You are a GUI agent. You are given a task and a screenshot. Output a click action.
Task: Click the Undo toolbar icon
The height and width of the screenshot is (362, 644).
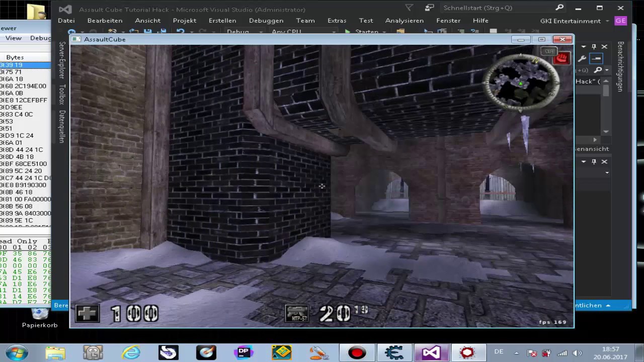180,32
